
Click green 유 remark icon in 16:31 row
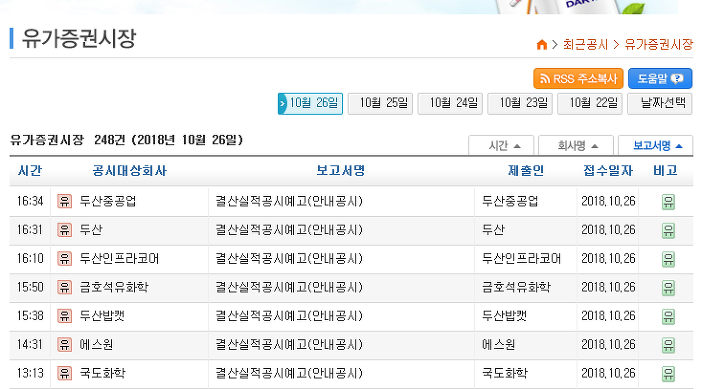668,231
